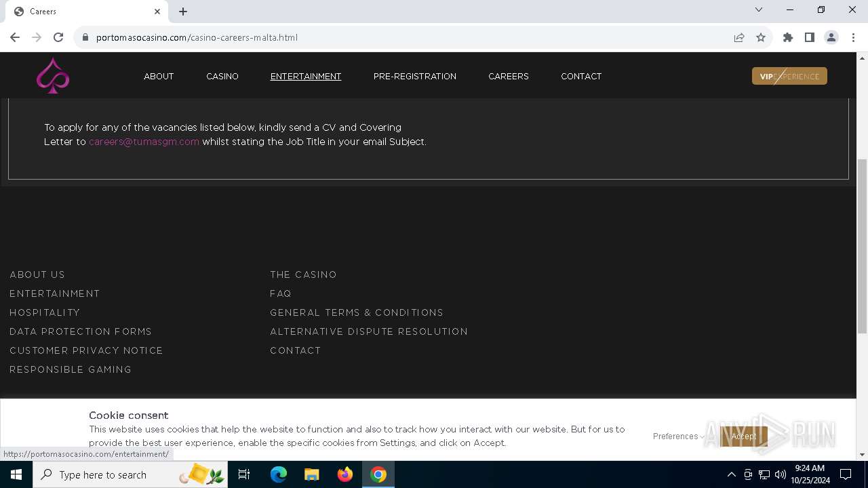Go back using browser back arrow
This screenshot has width=868, height=488.
click(x=15, y=37)
